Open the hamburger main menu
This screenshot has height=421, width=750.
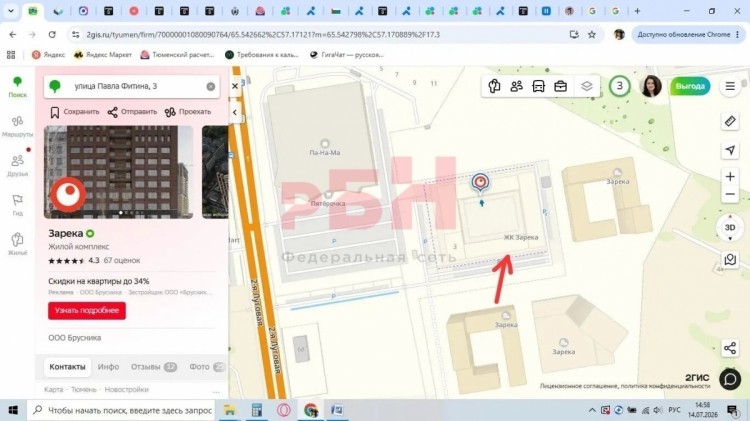coord(730,86)
